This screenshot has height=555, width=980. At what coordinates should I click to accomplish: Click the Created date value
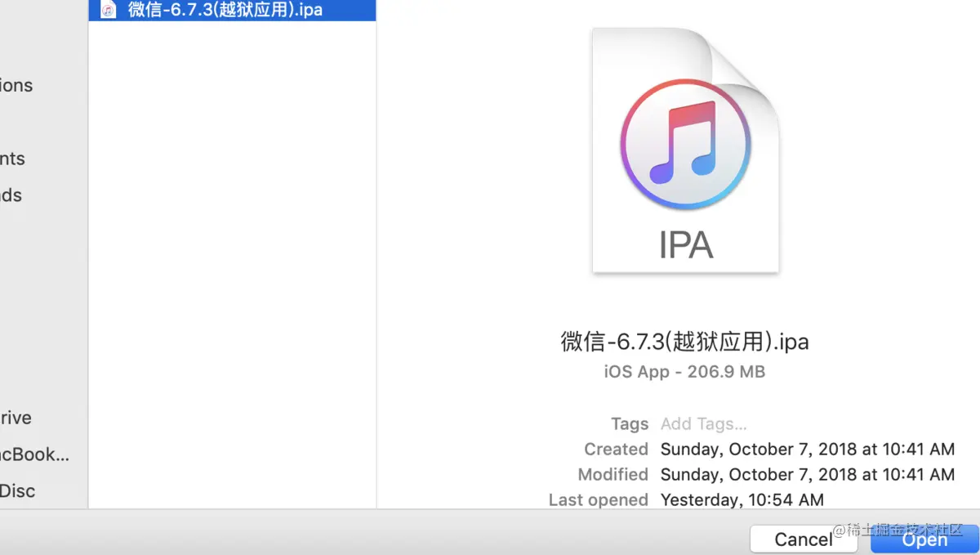pyautogui.click(x=808, y=449)
